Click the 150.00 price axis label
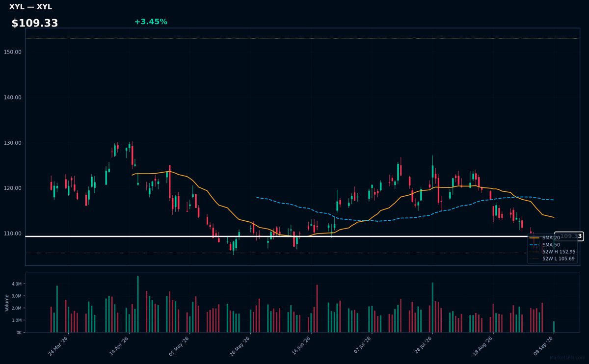The image size is (589, 364). click(x=13, y=52)
